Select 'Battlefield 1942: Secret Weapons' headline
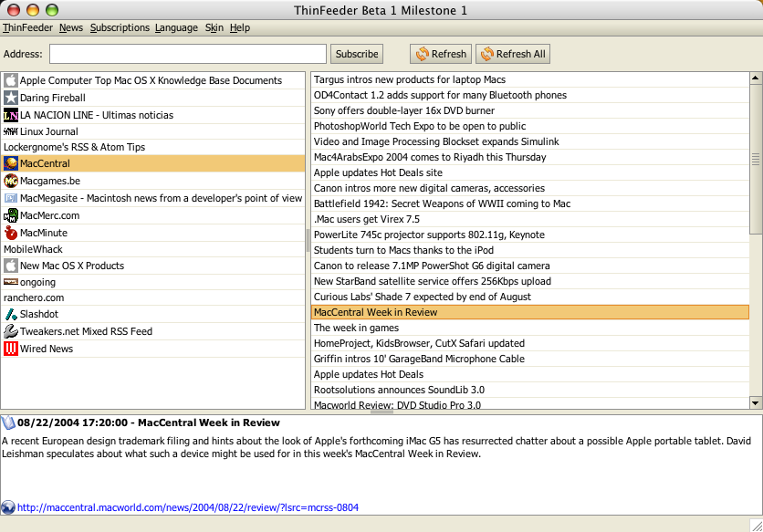 pyautogui.click(x=530, y=203)
